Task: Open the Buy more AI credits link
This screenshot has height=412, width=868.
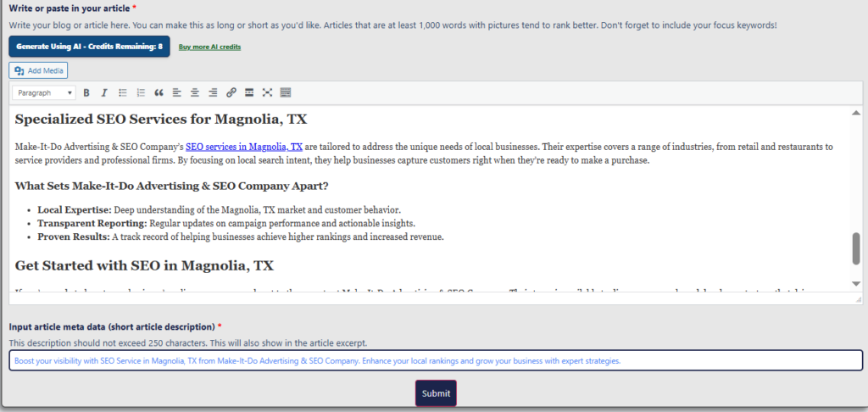Action: (x=209, y=47)
